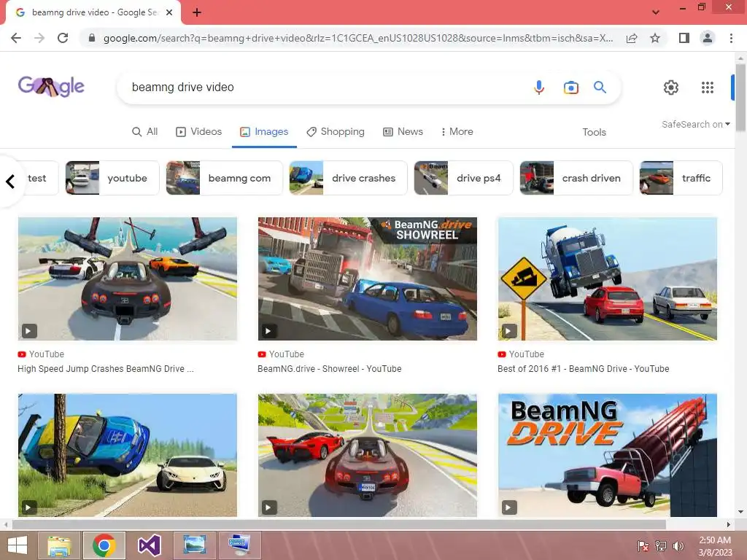Bookmark this page with the star icon
Screen dimensions: 747x560
[655, 38]
